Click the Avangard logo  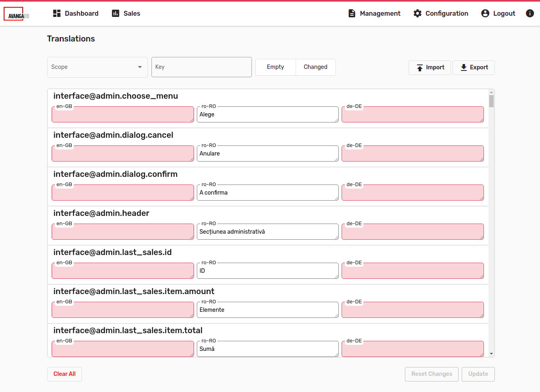click(x=17, y=14)
